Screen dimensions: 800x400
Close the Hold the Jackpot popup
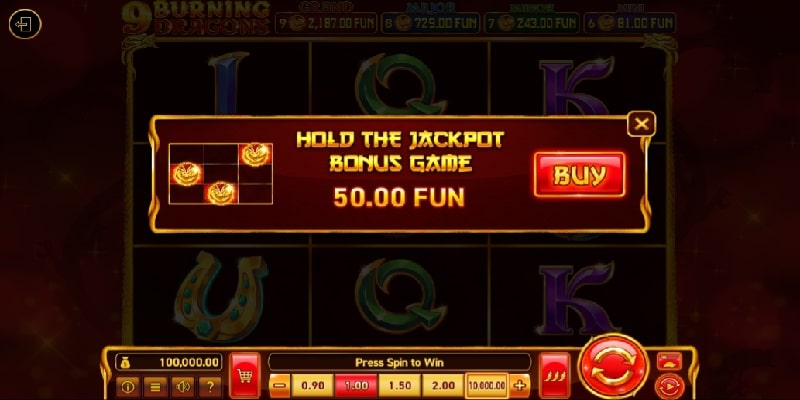click(x=641, y=123)
